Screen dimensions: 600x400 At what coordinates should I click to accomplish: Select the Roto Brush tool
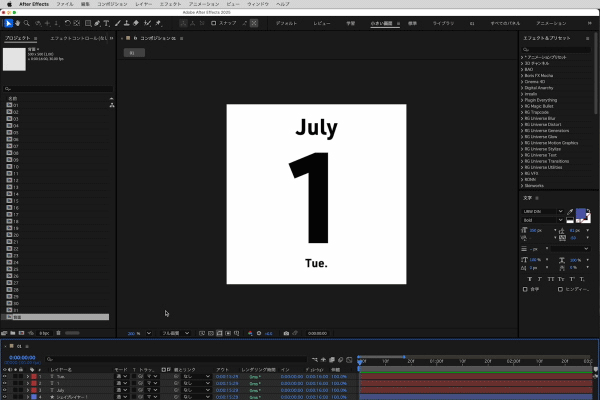tap(147, 23)
